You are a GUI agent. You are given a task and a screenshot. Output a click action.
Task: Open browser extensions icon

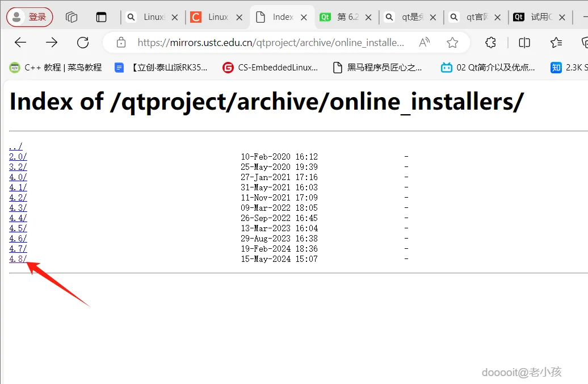[490, 43]
